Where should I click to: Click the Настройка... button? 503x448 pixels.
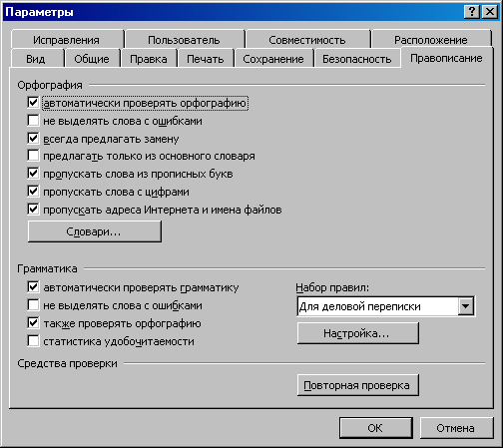358,333
